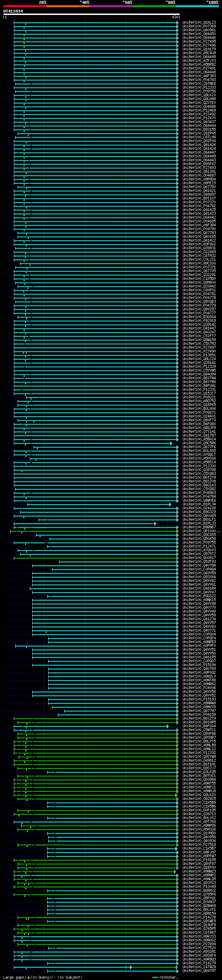Select the UniRef100_P14278 label
222x980 pixels.
coord(199,917)
